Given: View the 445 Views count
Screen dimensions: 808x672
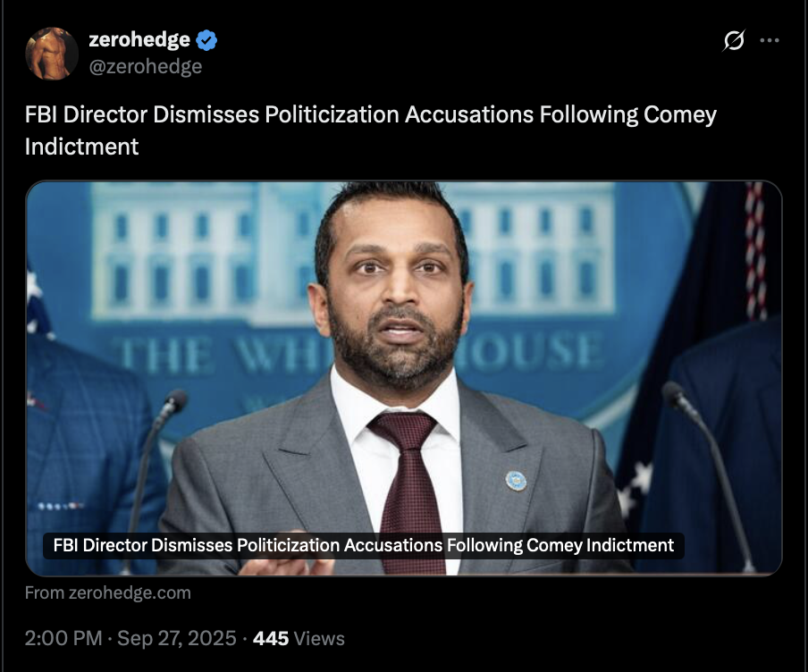Looking at the screenshot, I should tap(299, 638).
